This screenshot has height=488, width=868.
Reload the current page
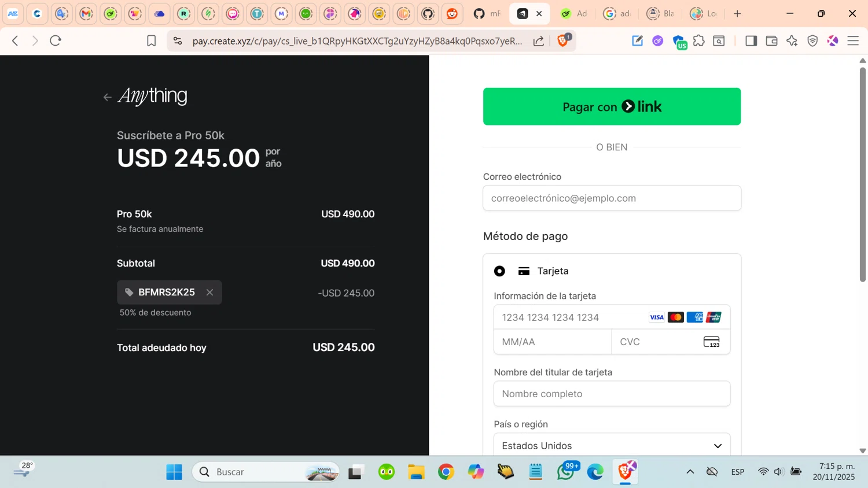[x=56, y=40]
